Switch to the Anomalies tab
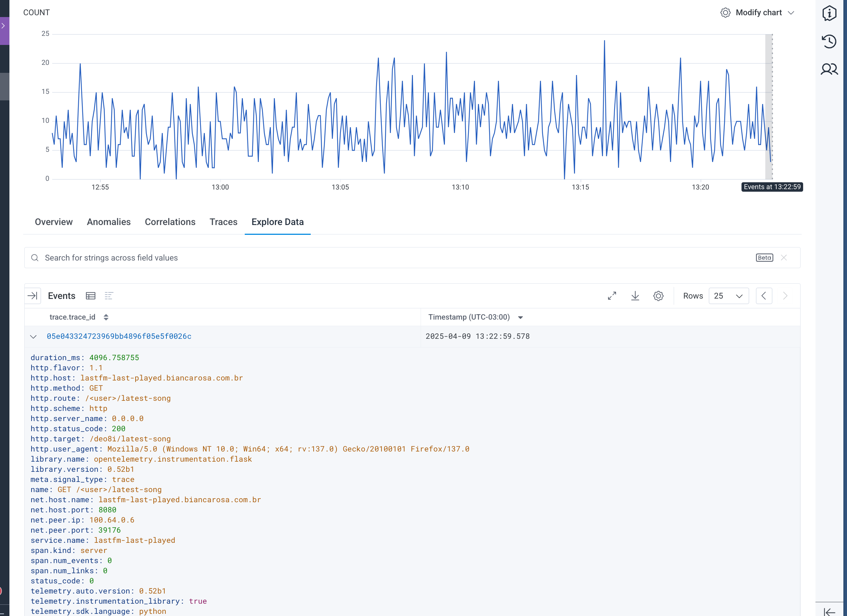847x616 pixels. pyautogui.click(x=109, y=222)
